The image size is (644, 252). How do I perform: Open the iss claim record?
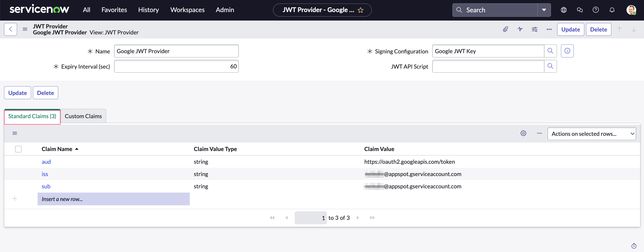click(x=45, y=174)
